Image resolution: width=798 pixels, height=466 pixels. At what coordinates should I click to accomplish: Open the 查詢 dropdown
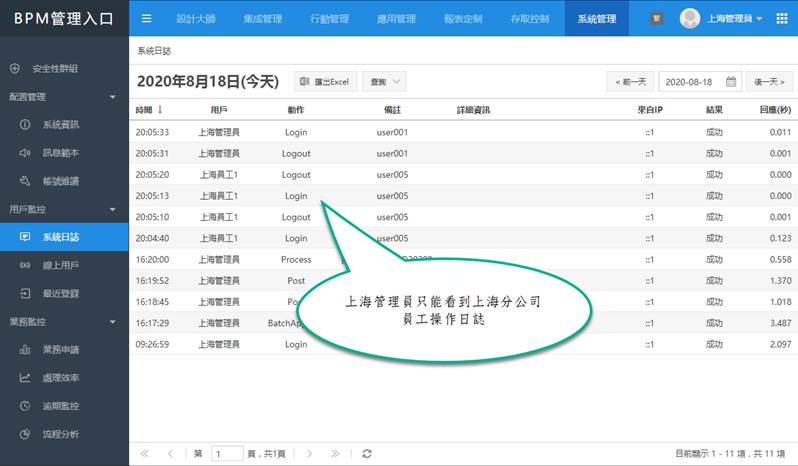385,81
